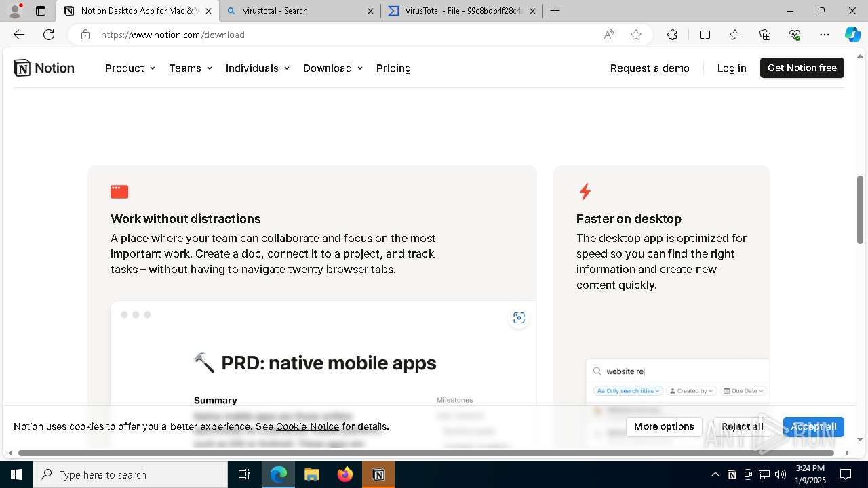This screenshot has width=868, height=488.
Task: Open the volume icon in the system tray
Action: (x=781, y=474)
